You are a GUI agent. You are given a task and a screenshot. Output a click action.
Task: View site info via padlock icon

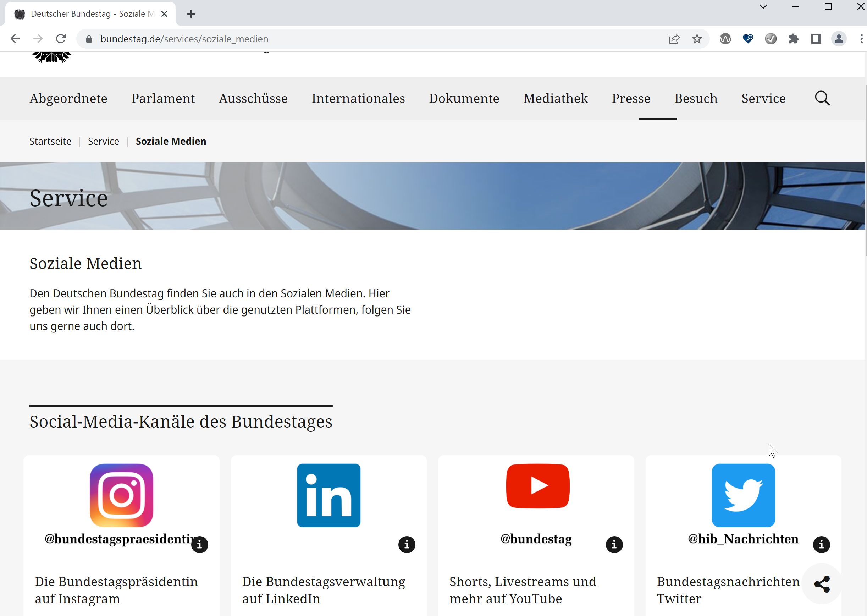pyautogui.click(x=89, y=39)
